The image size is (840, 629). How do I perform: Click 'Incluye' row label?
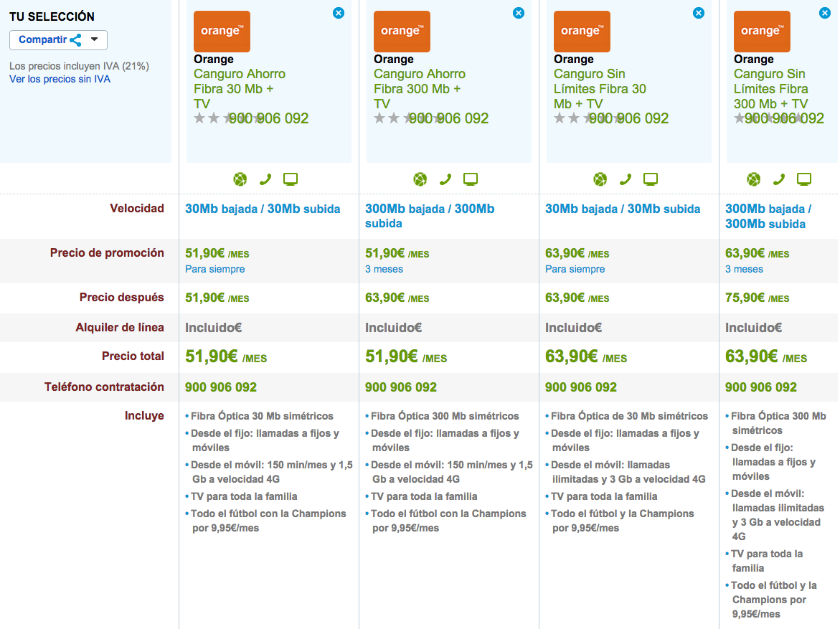pos(144,416)
